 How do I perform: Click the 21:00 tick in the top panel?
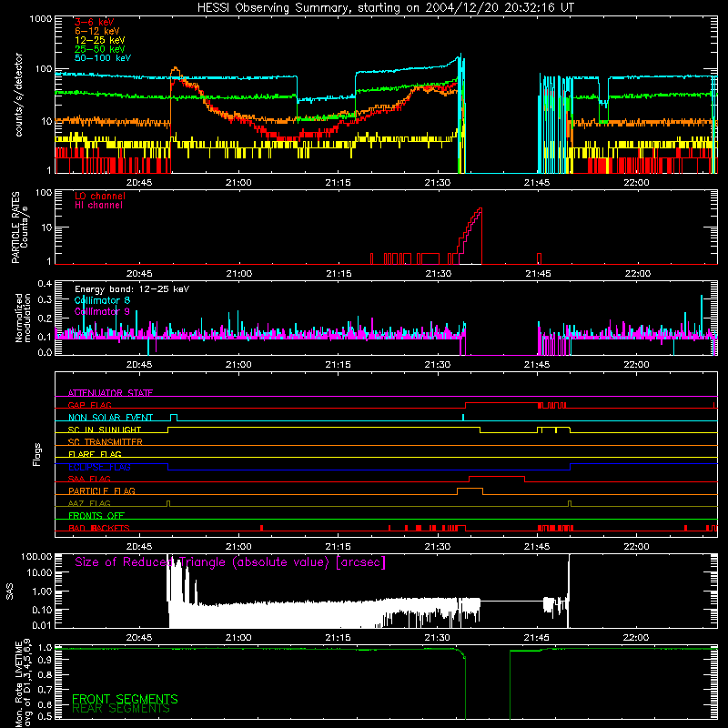238,183
